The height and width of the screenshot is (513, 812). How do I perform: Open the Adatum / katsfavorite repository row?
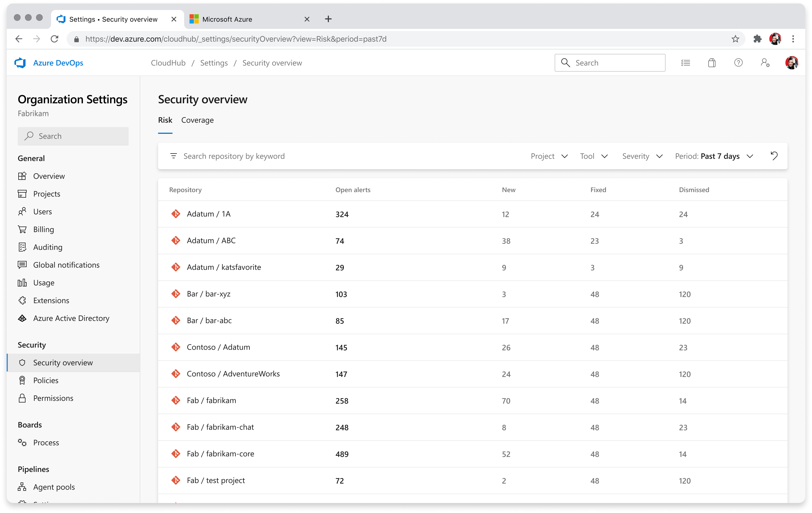click(x=224, y=267)
